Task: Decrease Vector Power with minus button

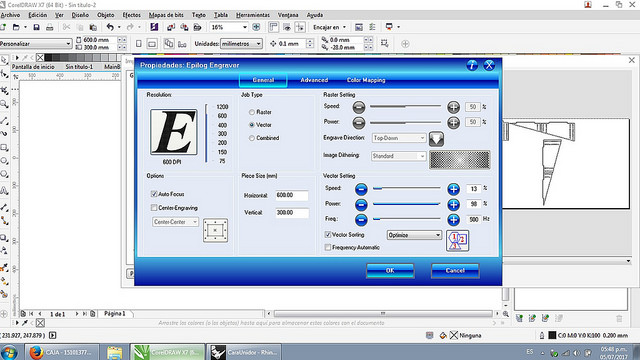Action: pos(361,204)
